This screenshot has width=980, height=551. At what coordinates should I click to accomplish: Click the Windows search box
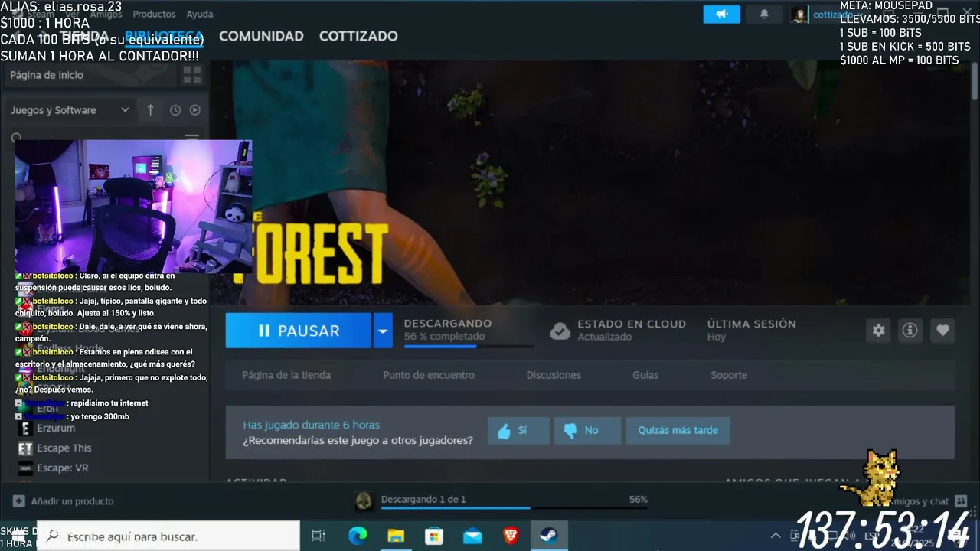click(x=168, y=536)
